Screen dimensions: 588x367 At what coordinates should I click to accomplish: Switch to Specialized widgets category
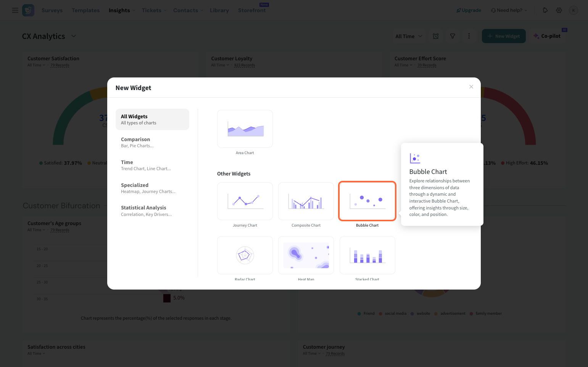[x=152, y=188]
